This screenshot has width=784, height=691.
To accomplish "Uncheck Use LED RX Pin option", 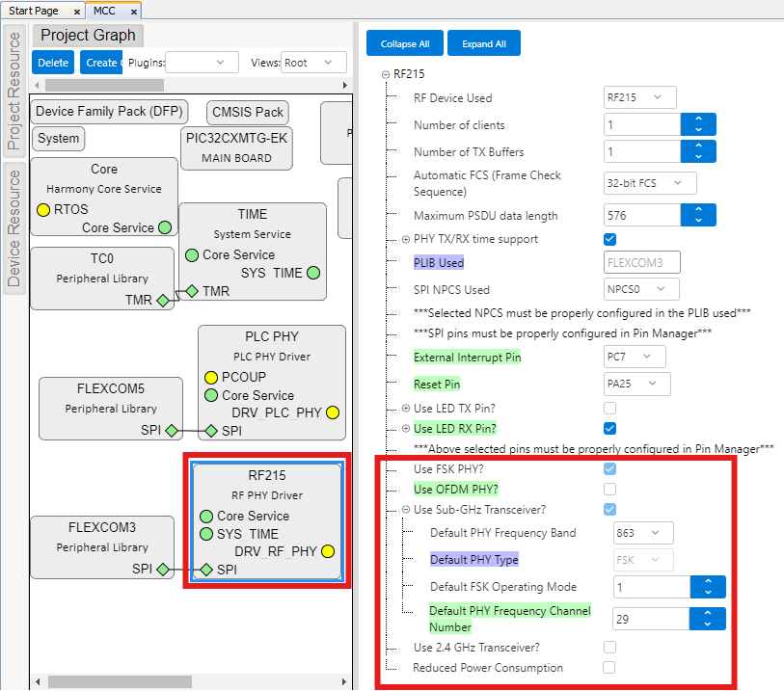I will [609, 428].
